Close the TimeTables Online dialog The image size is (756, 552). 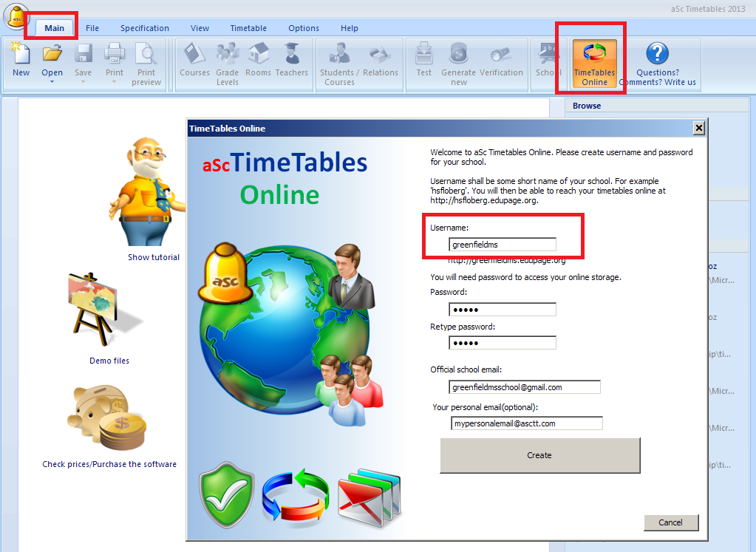[698, 129]
